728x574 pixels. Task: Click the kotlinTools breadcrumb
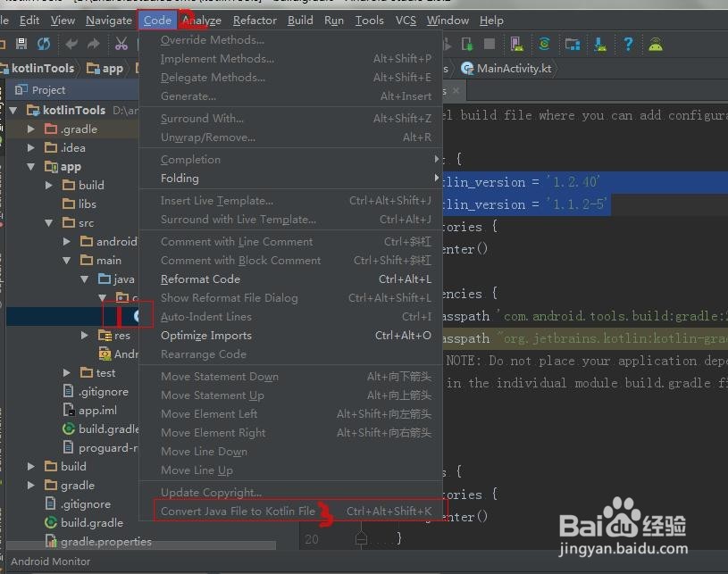[38, 68]
